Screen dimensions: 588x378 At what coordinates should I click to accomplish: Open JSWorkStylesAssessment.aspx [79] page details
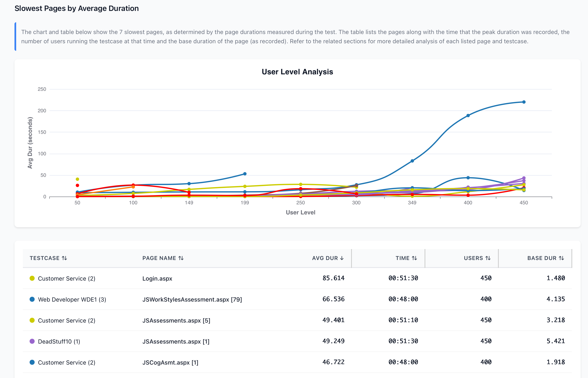tap(192, 299)
